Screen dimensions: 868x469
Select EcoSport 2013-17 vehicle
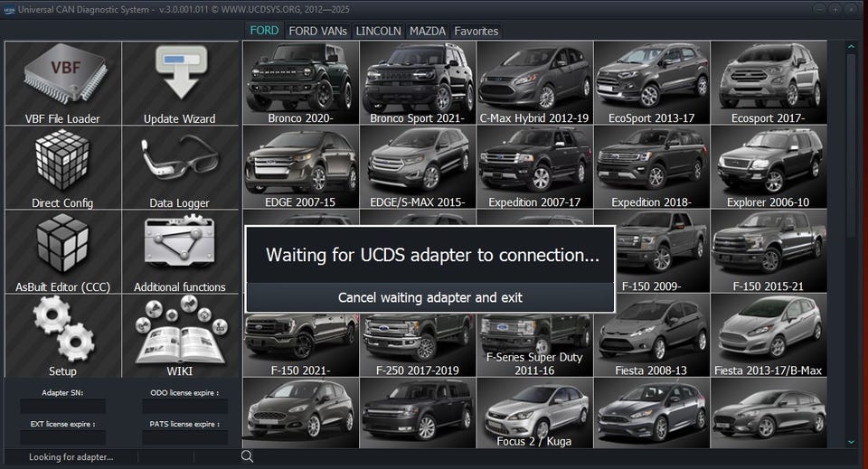[x=652, y=83]
